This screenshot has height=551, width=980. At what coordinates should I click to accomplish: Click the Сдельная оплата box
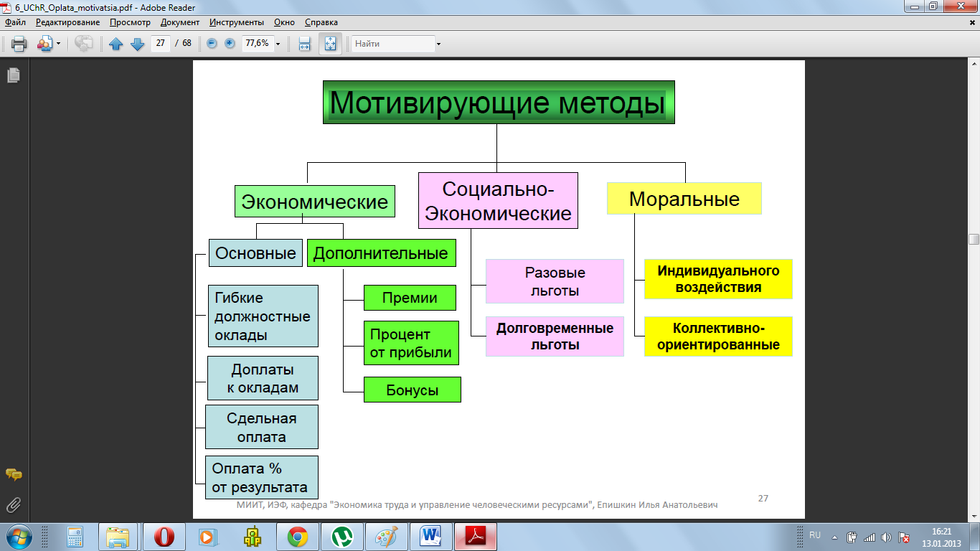point(262,428)
